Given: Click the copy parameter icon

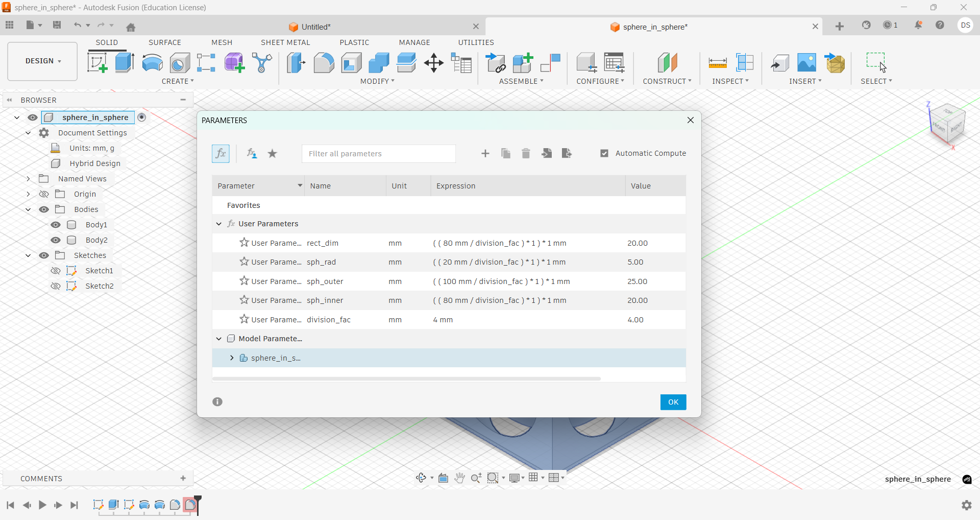Looking at the screenshot, I should [x=506, y=153].
